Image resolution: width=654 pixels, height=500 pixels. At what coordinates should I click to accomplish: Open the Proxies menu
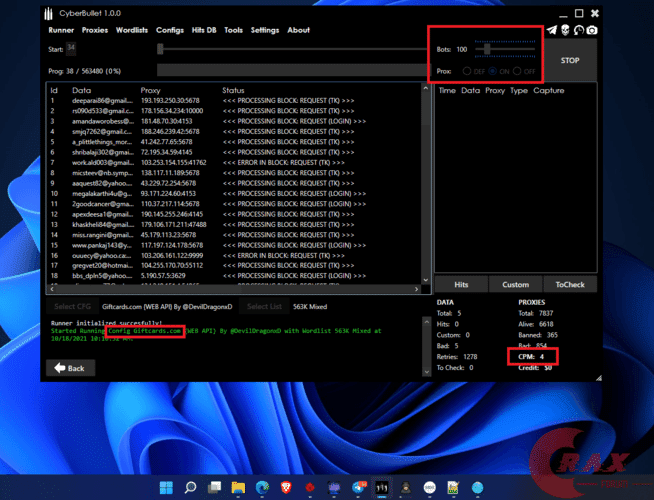pyautogui.click(x=95, y=30)
